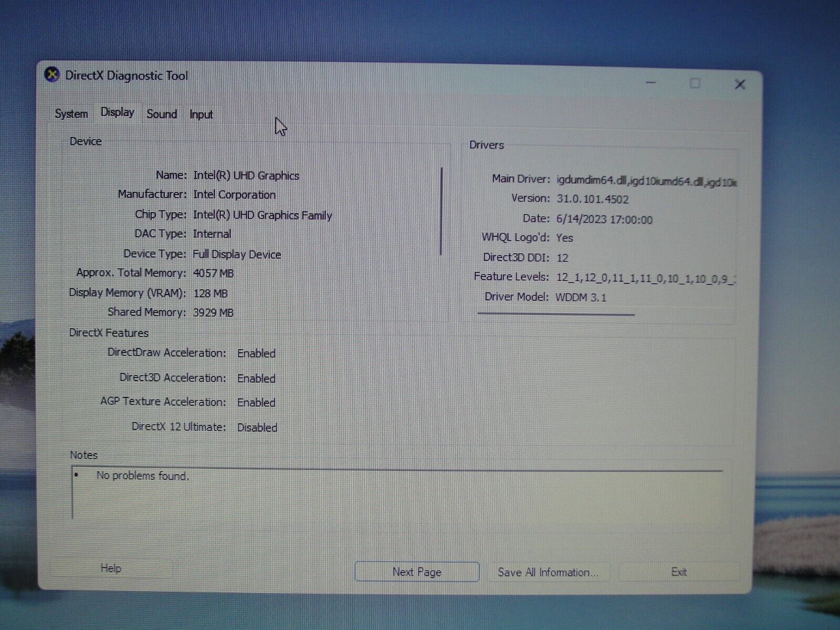Click the Notes box 'No problems found.'
Image resolution: width=840 pixels, height=630 pixels.
[142, 476]
